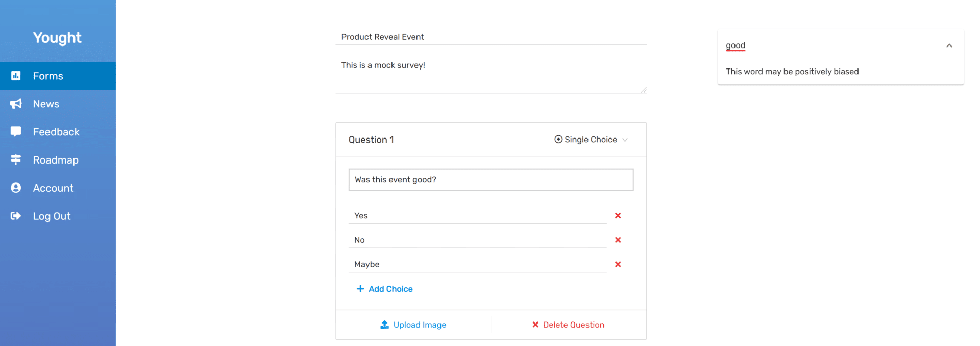
Task: Click the Account user icon
Action: pyautogui.click(x=16, y=188)
